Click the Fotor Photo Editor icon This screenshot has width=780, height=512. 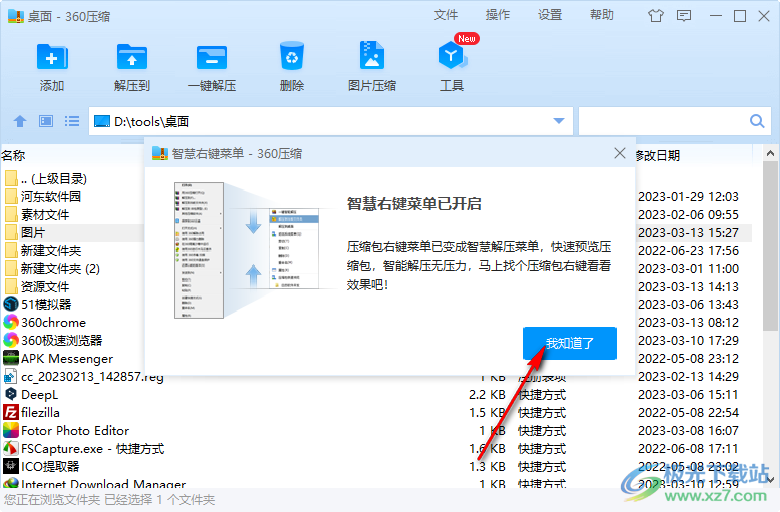tap(10, 430)
